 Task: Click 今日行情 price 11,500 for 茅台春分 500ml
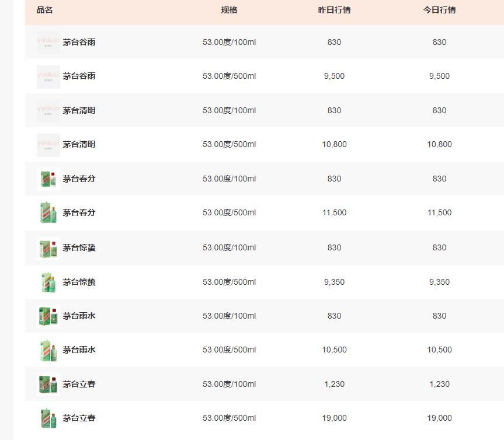[x=439, y=212]
